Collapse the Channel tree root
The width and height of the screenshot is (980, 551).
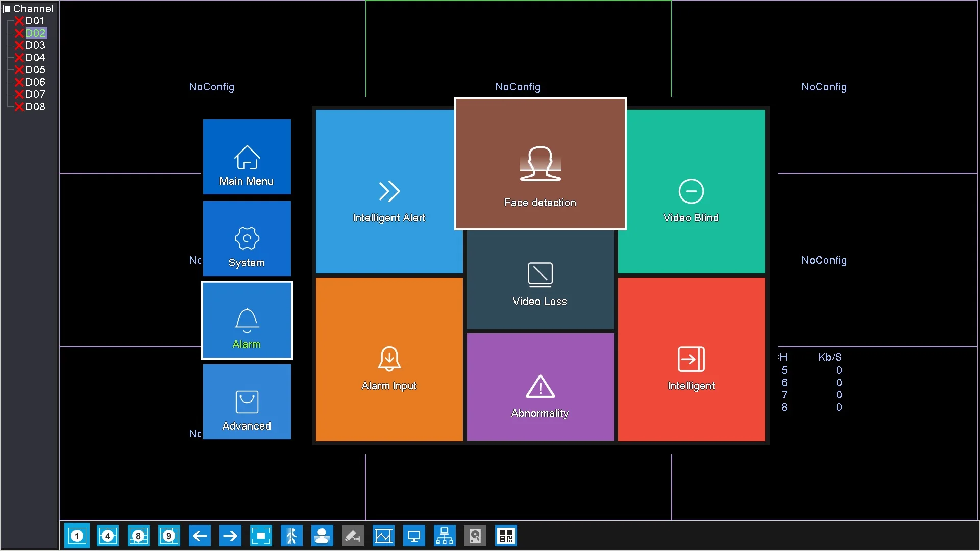click(x=7, y=9)
